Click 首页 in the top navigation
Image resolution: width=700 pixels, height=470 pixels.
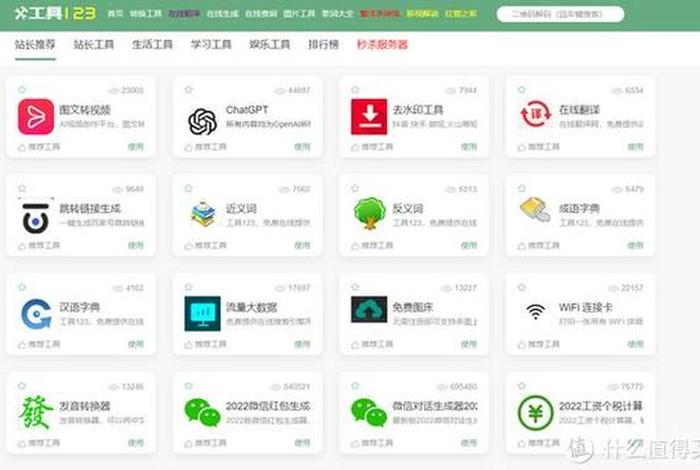pos(115,13)
